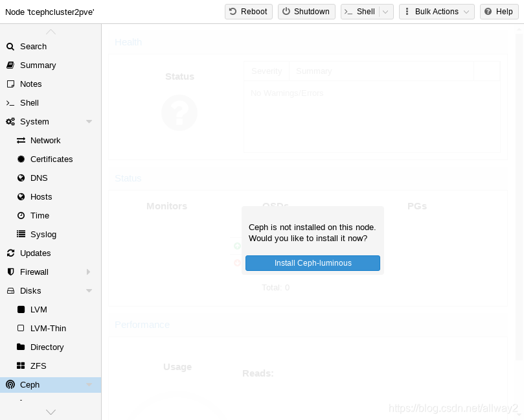Viewport: 524px width, 420px height.
Task: Click the Reboot circular arrow icon
Action: [233, 12]
